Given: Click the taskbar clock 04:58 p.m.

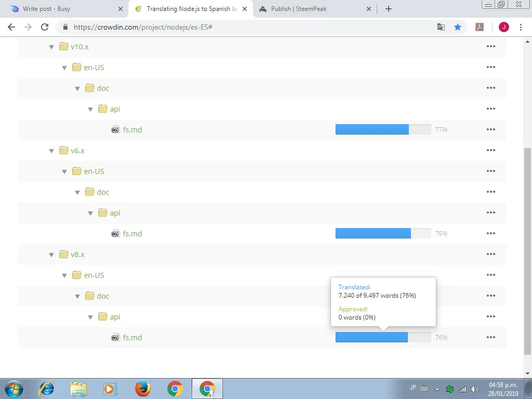Looking at the screenshot, I should tap(503, 385).
